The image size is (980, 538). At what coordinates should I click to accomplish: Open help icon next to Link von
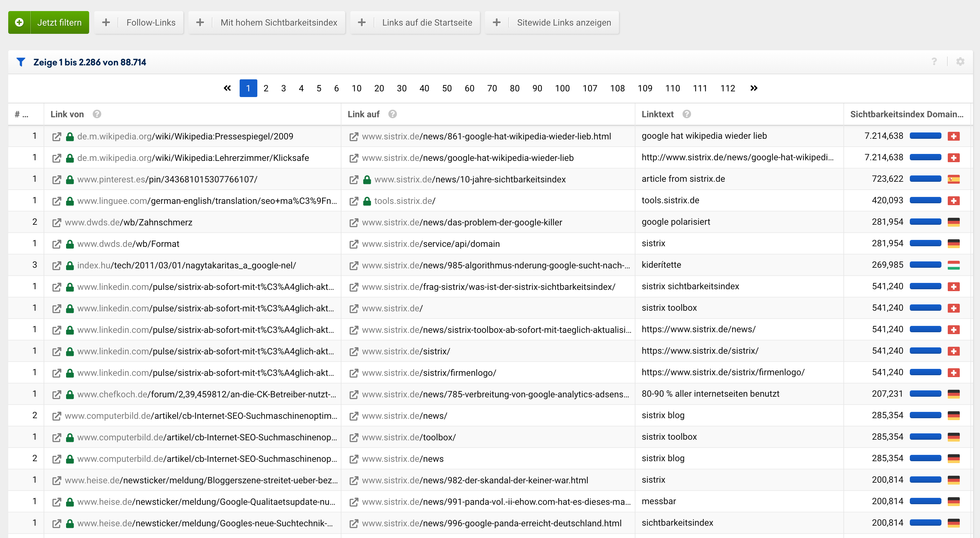click(x=97, y=114)
